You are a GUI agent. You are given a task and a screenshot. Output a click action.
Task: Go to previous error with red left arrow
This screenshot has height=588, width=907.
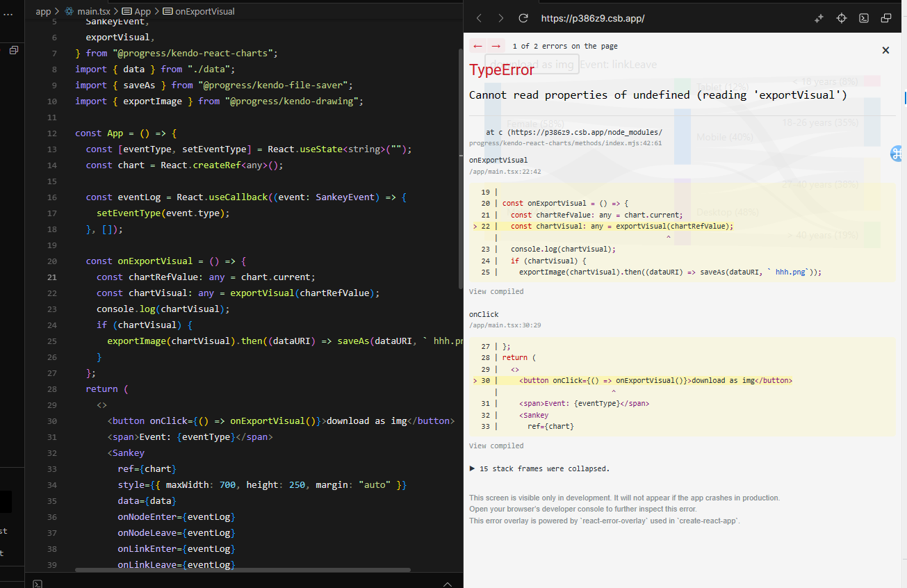click(477, 46)
